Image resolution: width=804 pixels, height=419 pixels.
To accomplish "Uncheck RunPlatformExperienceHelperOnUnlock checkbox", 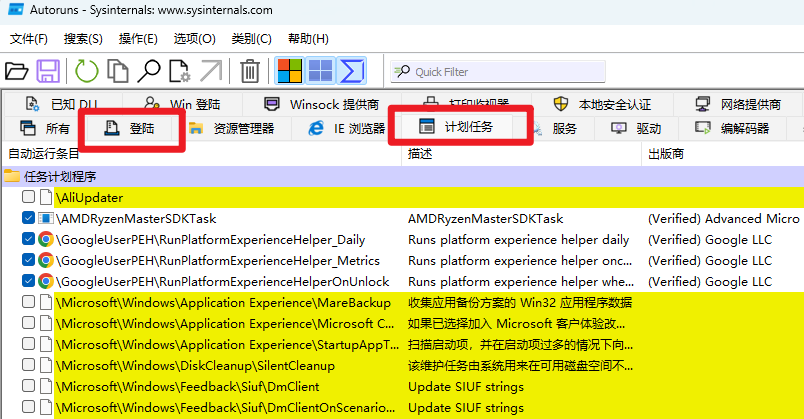I will point(28,281).
